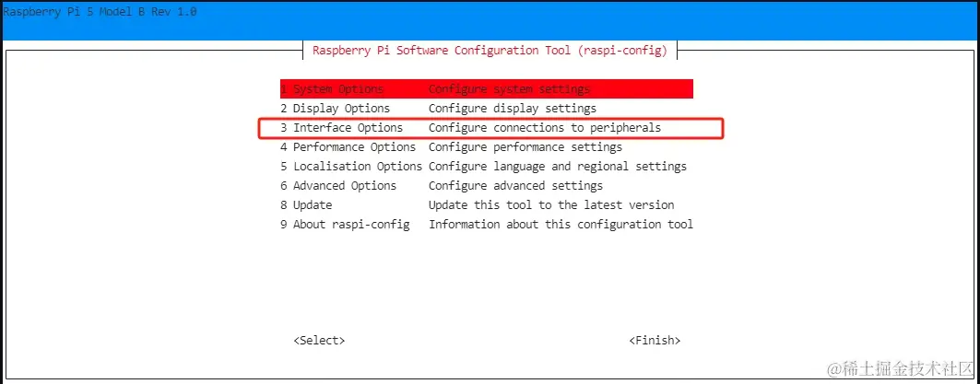
Task: Click 'Configure system settings' description text
Action: point(509,89)
